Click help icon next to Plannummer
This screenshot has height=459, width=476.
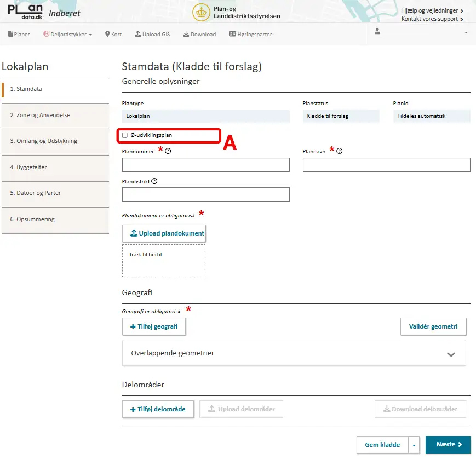(x=168, y=151)
